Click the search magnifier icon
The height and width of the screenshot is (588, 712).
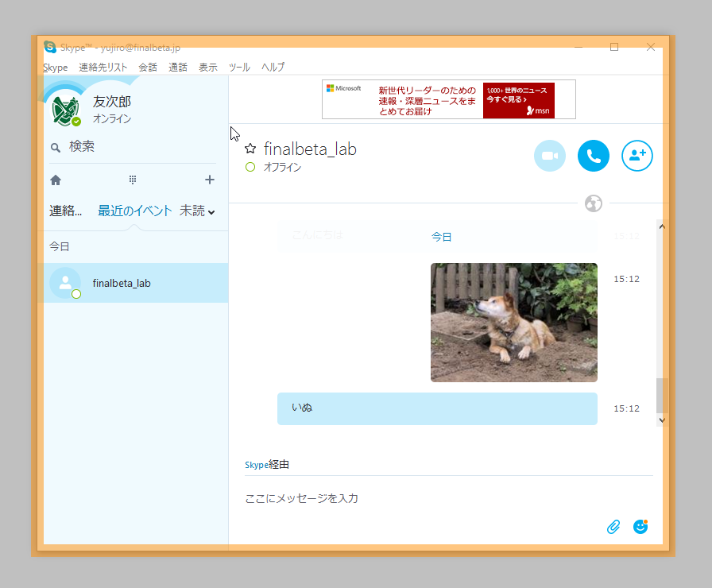click(55, 146)
